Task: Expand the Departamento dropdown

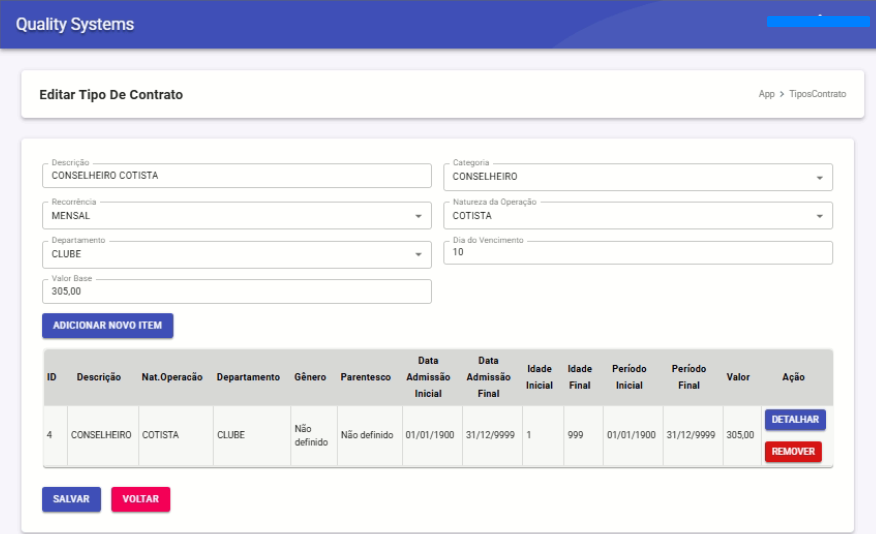Action: point(418,254)
